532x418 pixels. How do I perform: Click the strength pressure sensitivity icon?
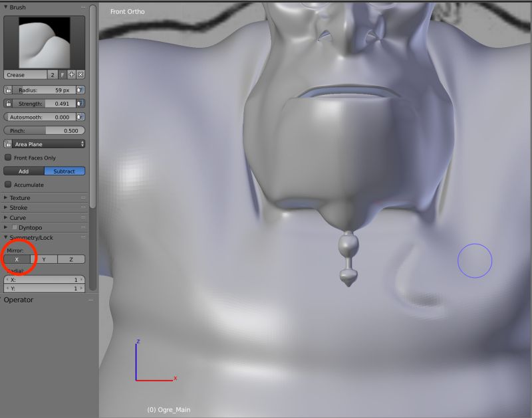click(x=80, y=103)
